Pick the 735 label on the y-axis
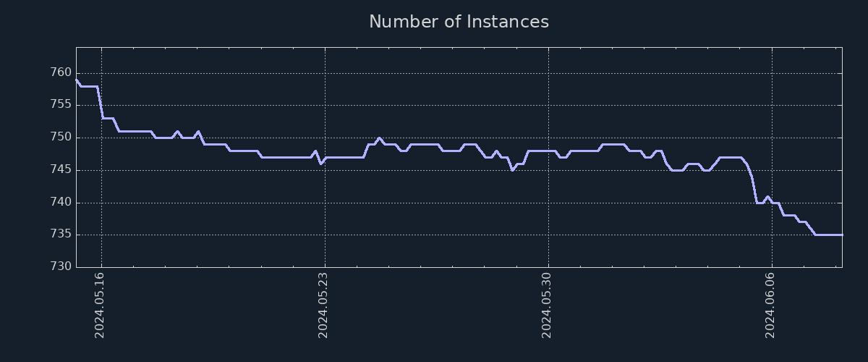This screenshot has width=868, height=362. click(x=61, y=235)
